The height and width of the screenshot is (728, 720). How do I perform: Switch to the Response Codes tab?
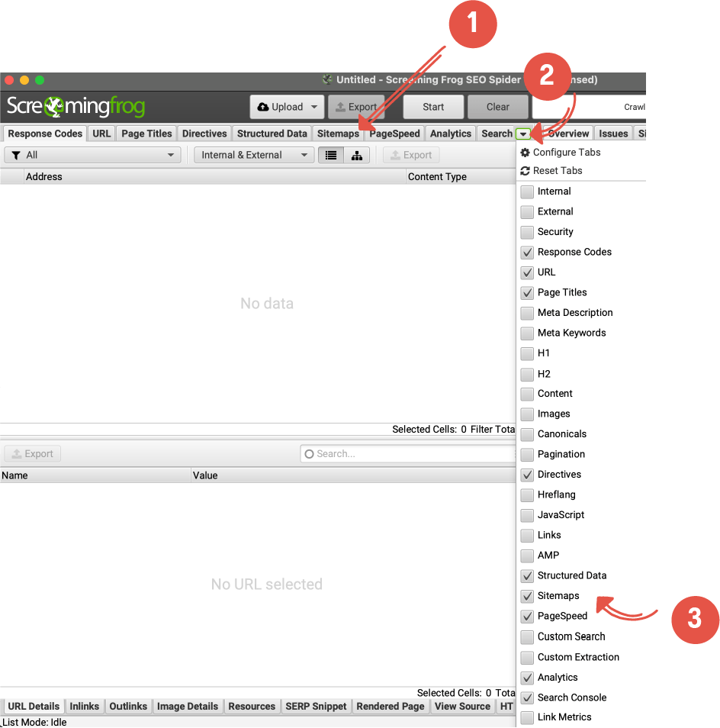click(x=45, y=134)
